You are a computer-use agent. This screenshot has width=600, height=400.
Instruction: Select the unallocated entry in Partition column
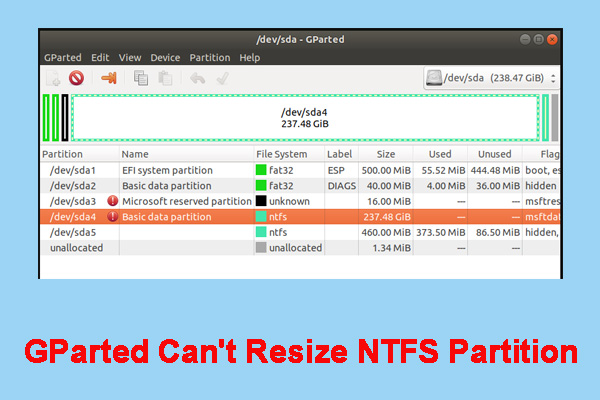coord(77,248)
